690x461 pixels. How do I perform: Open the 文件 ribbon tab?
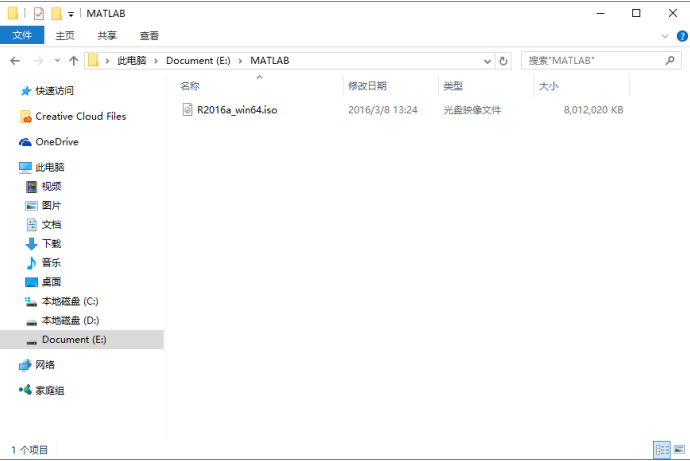click(22, 35)
